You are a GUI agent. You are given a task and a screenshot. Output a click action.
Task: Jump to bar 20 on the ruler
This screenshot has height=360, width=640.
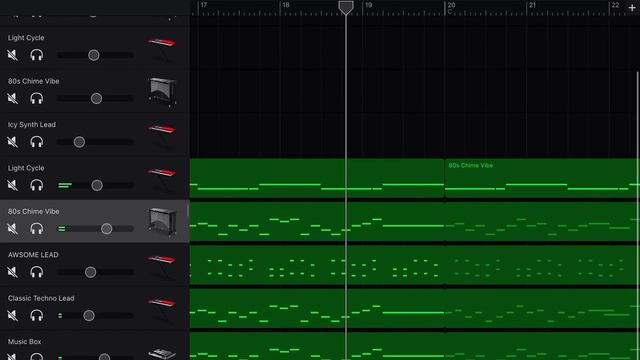451,5
